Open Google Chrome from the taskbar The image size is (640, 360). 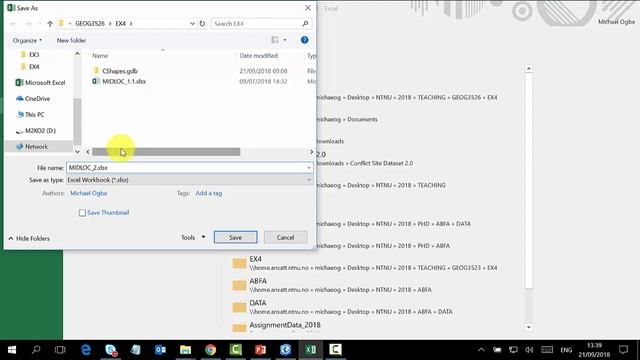coord(211,350)
